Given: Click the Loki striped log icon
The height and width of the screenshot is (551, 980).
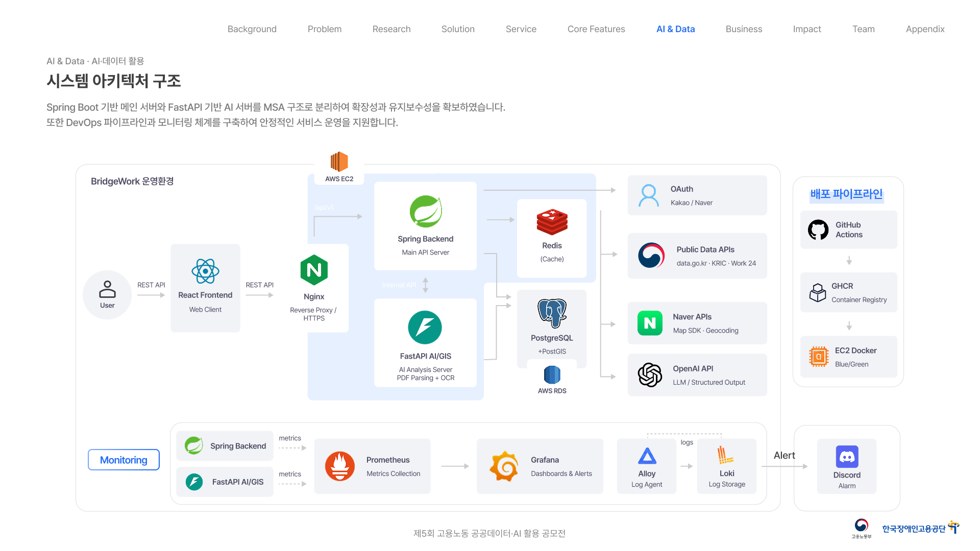Looking at the screenshot, I should pyautogui.click(x=725, y=455).
